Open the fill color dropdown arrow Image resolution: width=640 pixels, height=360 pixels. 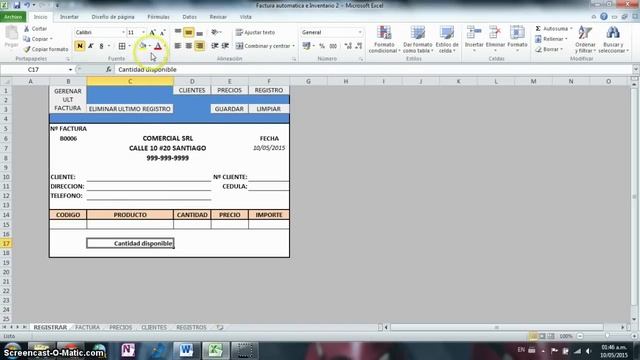[150, 46]
